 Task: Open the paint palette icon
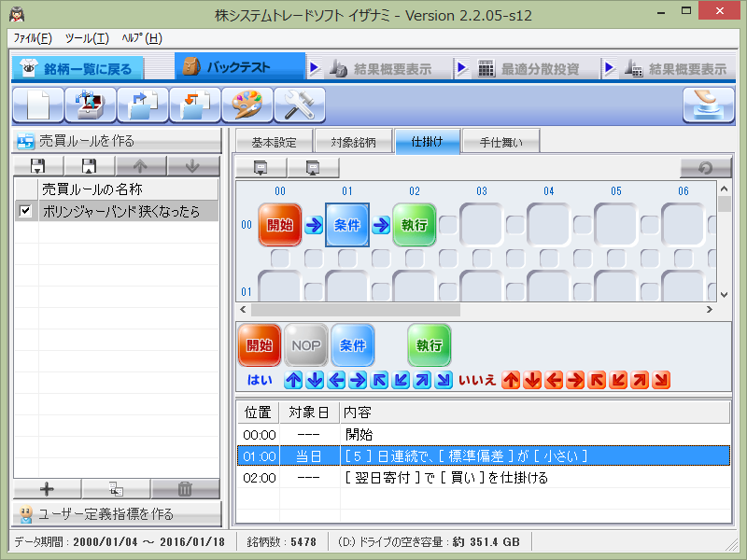point(247,105)
